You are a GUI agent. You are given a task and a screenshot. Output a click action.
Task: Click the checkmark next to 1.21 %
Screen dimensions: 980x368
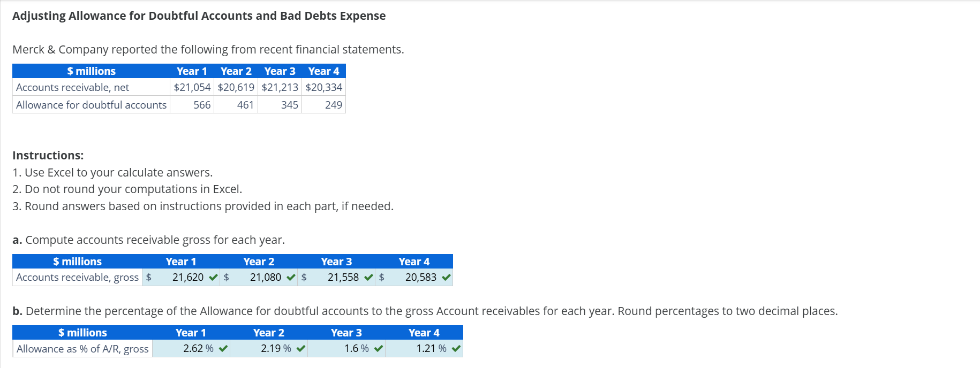click(455, 348)
